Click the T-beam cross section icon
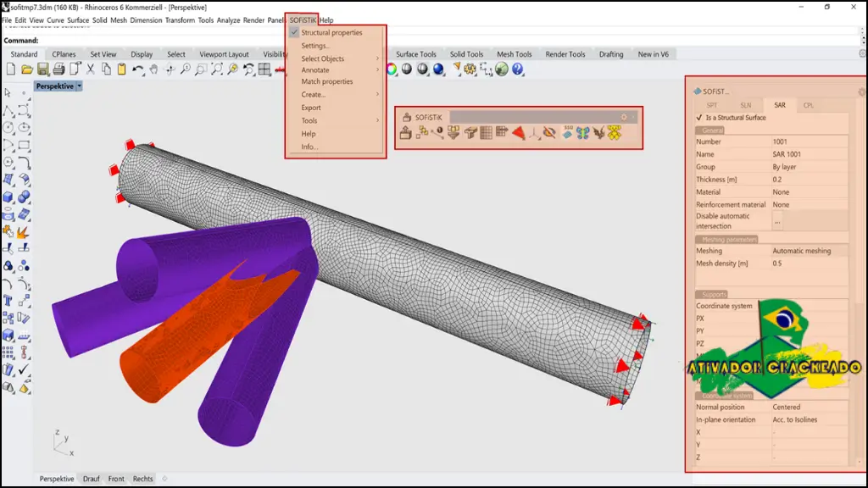 pyautogui.click(x=470, y=133)
